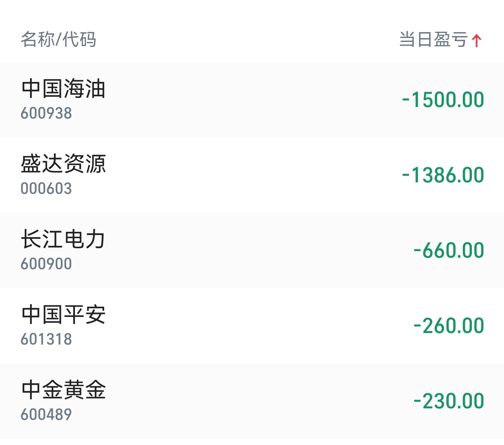Select stock code 000603
Image resolution: width=504 pixels, height=445 pixels.
(x=46, y=189)
